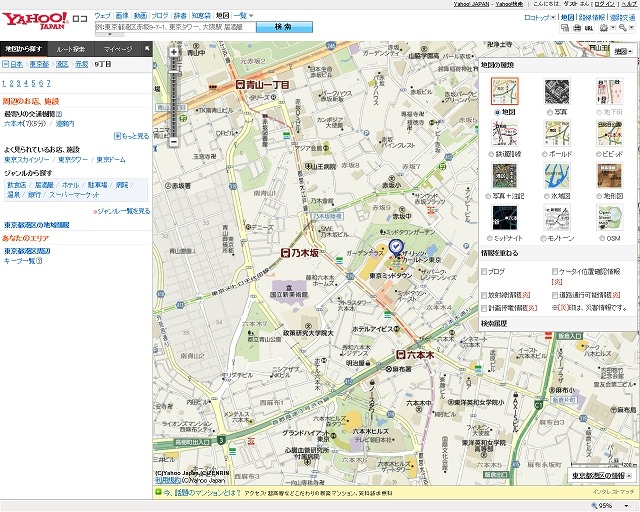
Task: Click the blue checkmark location pin
Action: tap(396, 247)
